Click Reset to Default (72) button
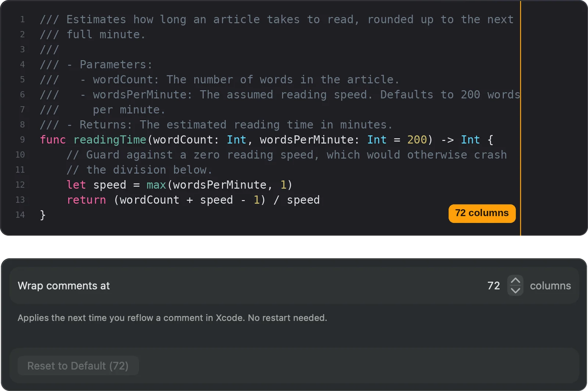Image resolution: width=588 pixels, height=391 pixels. pyautogui.click(x=78, y=366)
